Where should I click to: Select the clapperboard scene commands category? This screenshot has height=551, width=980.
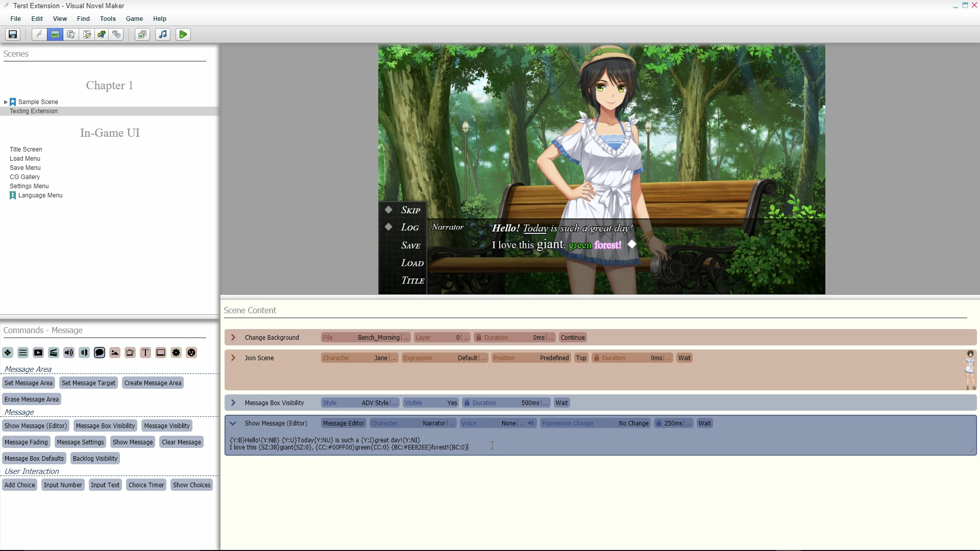point(54,353)
